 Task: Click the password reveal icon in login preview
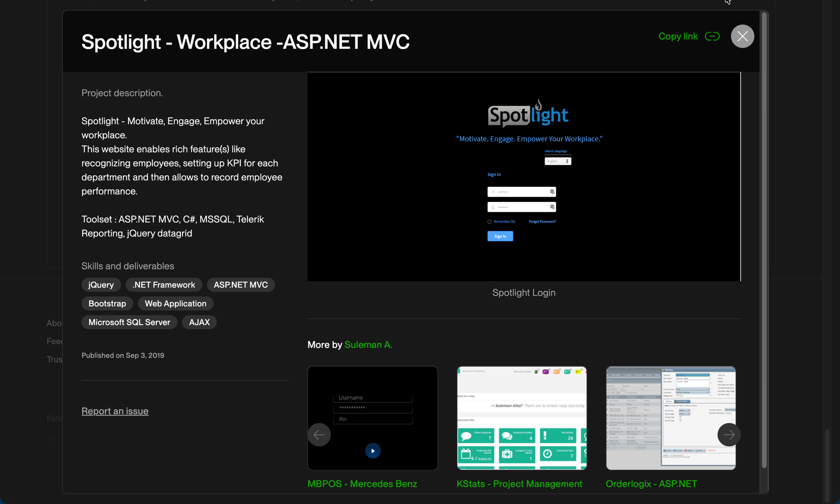[552, 207]
